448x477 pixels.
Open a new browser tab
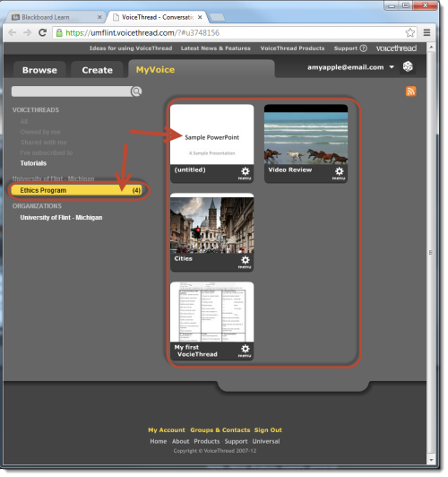(x=217, y=17)
